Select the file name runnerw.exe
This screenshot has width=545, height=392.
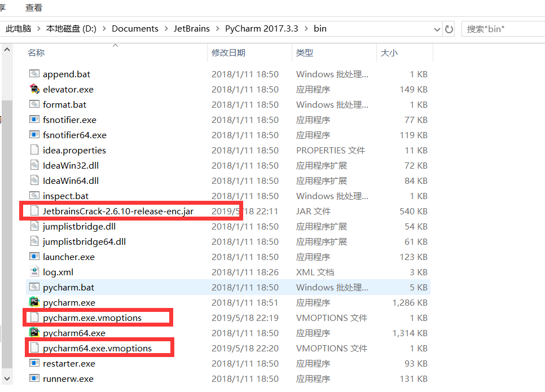[68, 379]
